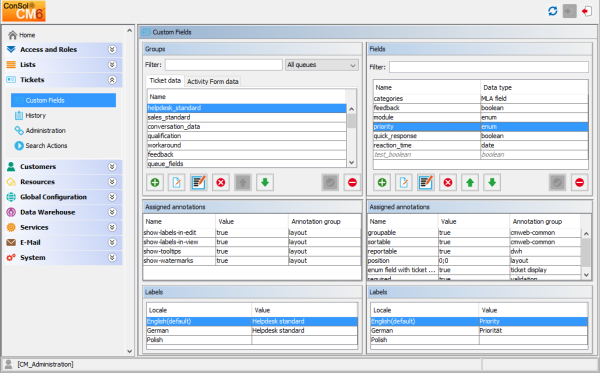Select the categories field row
The width and height of the screenshot is (600, 373).
pyautogui.click(x=481, y=99)
